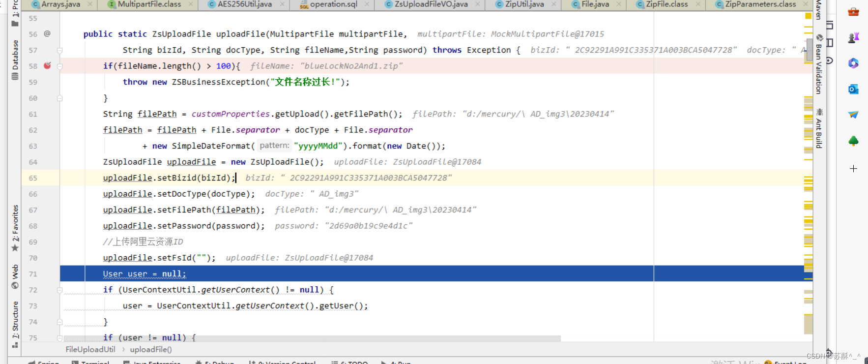Click the inline value 'blueLockNo2And1.zip' on line 58
This screenshot has width=868, height=364.
point(351,66)
